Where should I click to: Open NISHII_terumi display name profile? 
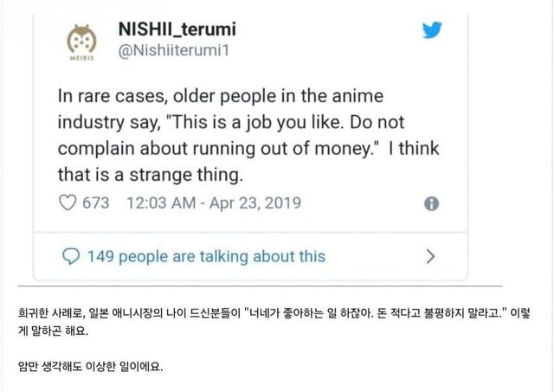point(177,30)
